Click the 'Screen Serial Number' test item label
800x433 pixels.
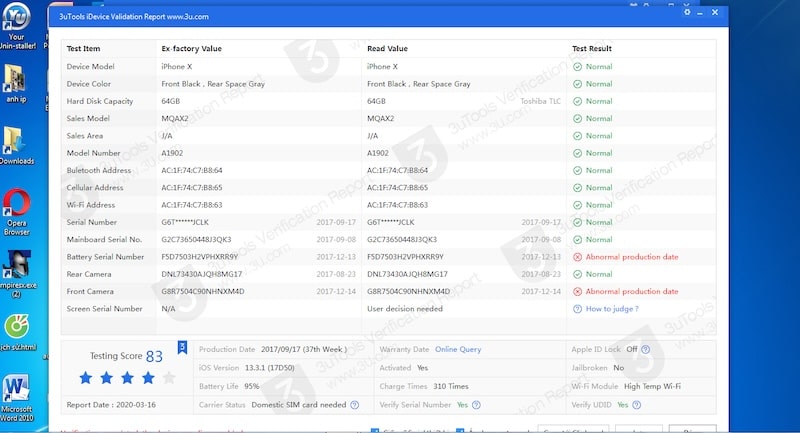coord(104,309)
